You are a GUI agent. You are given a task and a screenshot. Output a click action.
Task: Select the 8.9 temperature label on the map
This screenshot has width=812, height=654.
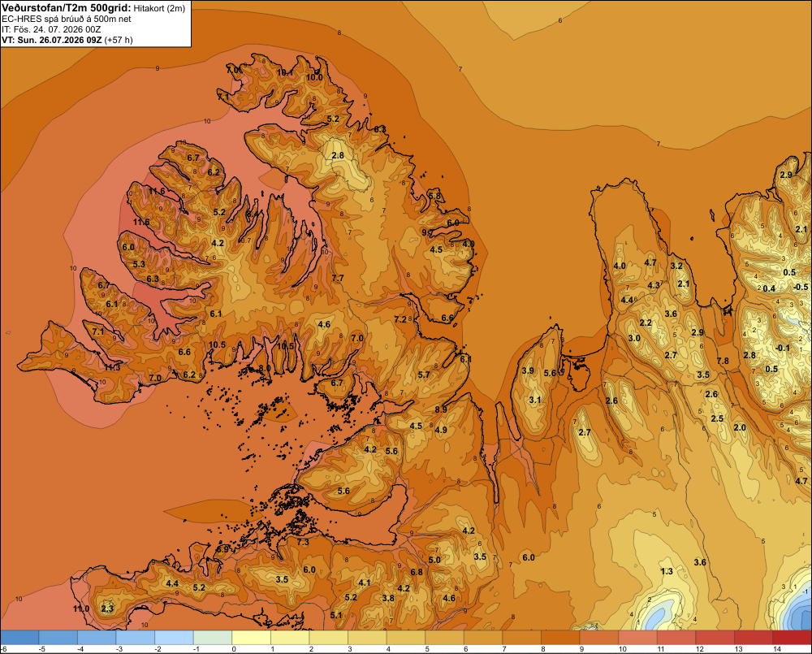[x=441, y=409]
